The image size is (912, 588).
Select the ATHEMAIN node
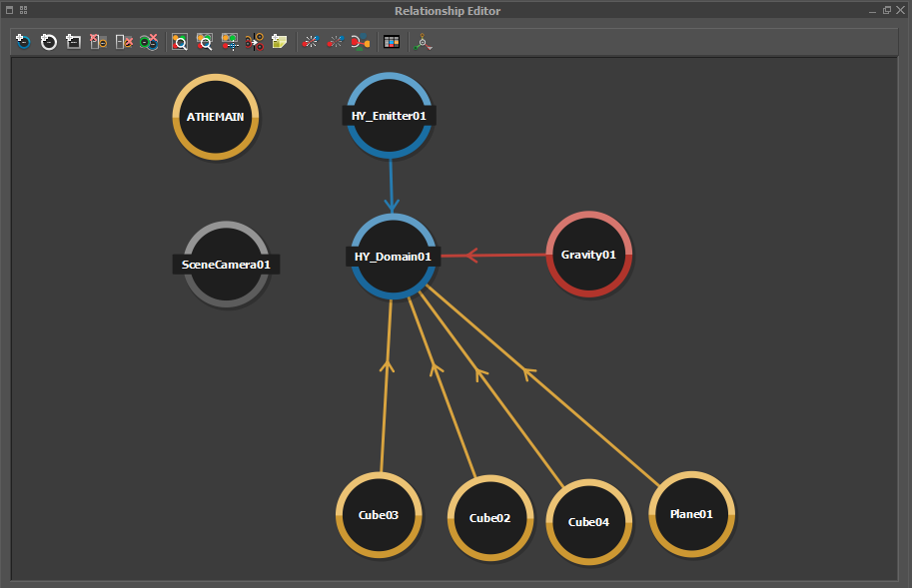click(215, 117)
